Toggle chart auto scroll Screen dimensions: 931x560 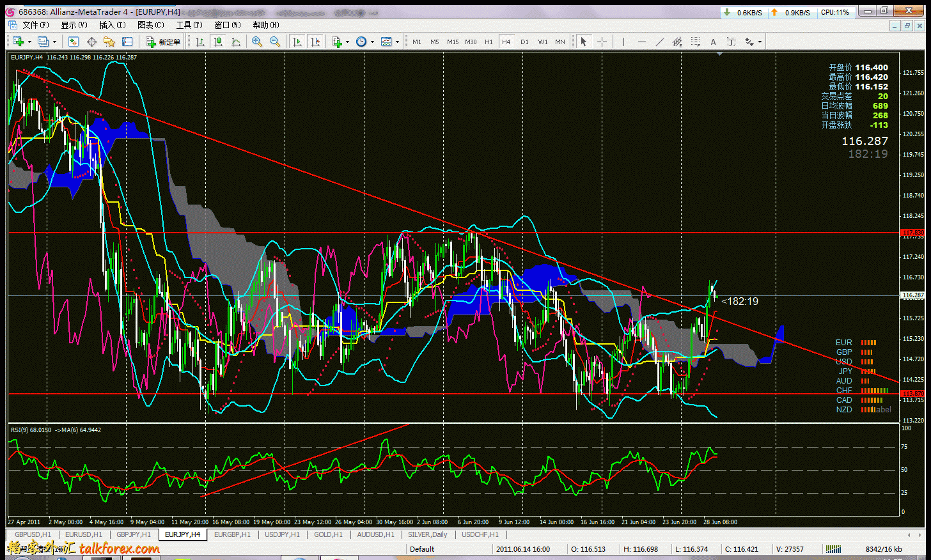(x=297, y=42)
